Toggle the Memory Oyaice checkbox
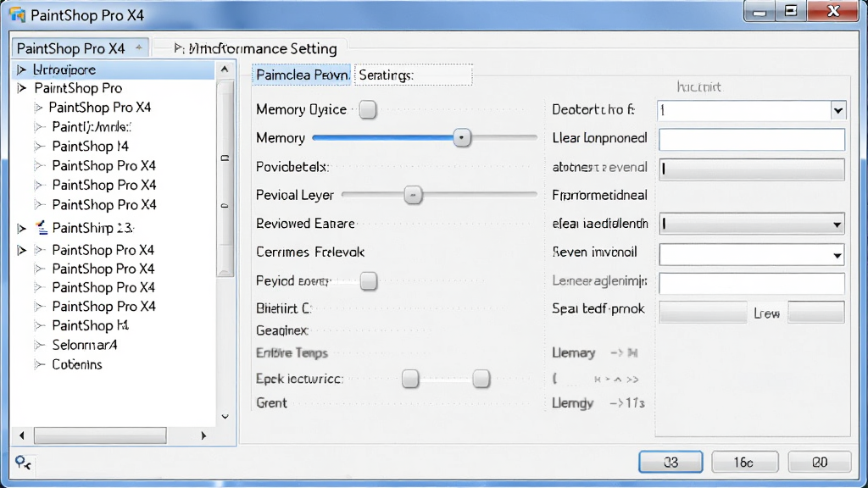Image resolution: width=868 pixels, height=488 pixels. tap(368, 109)
